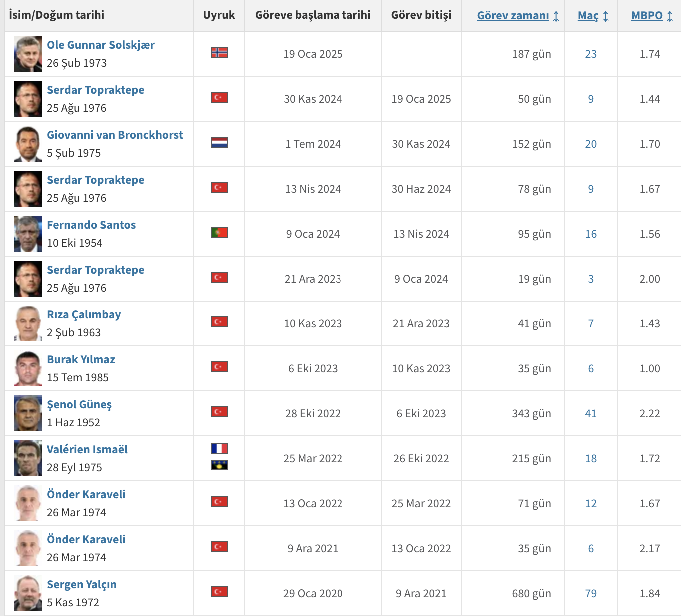
Task: Click Norway flag in Solskjær row
Action: [219, 52]
